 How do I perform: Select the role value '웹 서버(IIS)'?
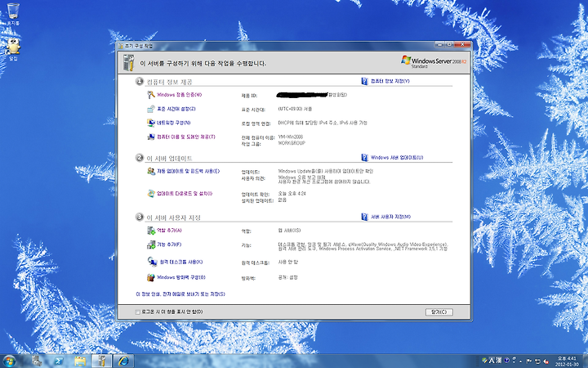coord(289,231)
